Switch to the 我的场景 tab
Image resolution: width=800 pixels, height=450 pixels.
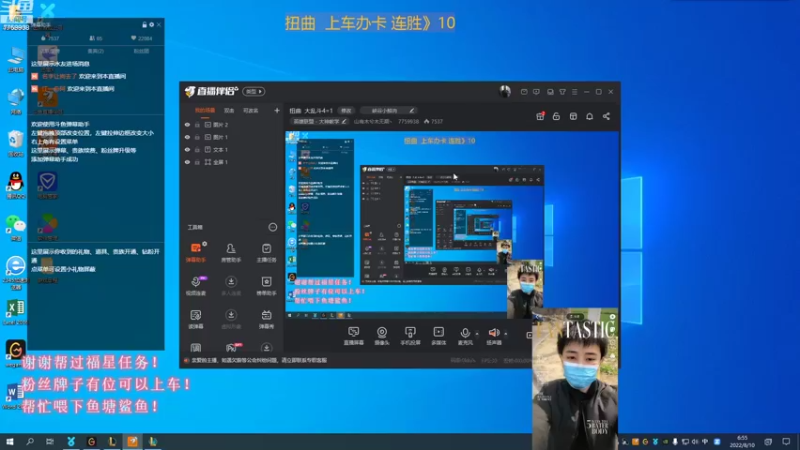tap(205, 110)
